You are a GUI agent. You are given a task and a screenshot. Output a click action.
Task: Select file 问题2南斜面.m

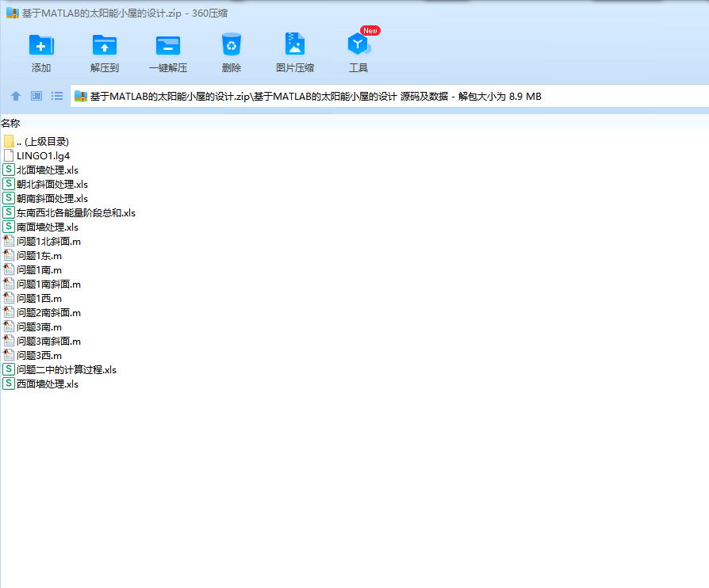(42, 313)
